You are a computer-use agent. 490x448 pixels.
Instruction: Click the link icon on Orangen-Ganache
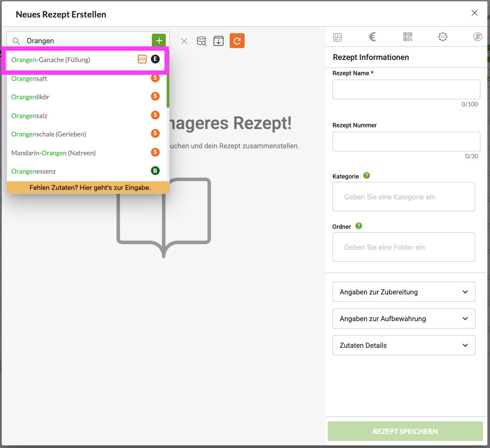(142, 59)
